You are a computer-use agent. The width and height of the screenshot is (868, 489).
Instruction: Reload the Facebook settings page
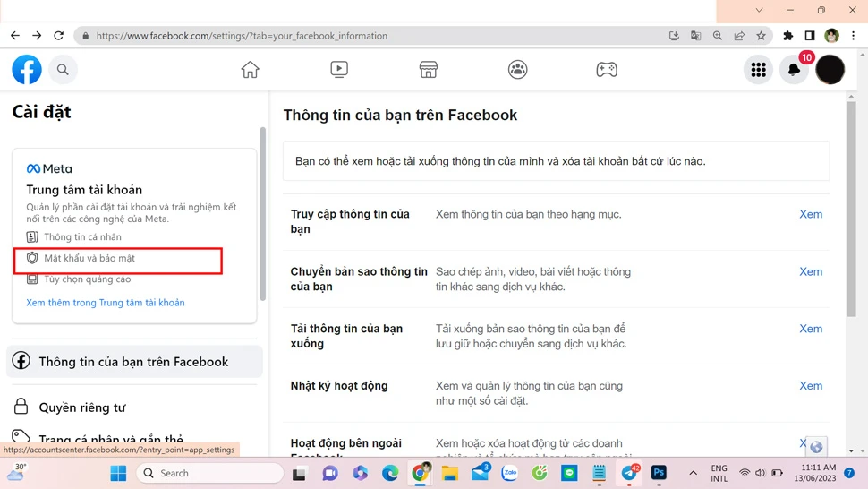pos(59,36)
